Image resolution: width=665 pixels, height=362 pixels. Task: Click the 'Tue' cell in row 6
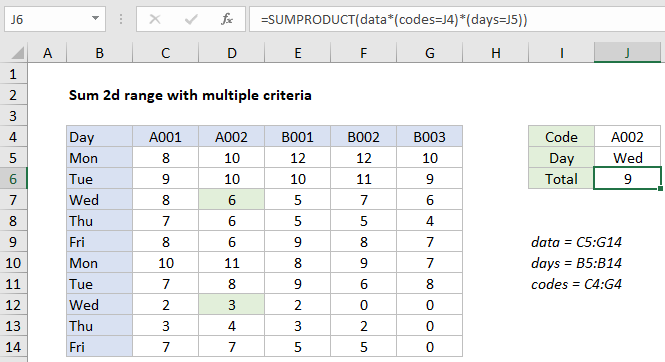pyautogui.click(x=99, y=179)
